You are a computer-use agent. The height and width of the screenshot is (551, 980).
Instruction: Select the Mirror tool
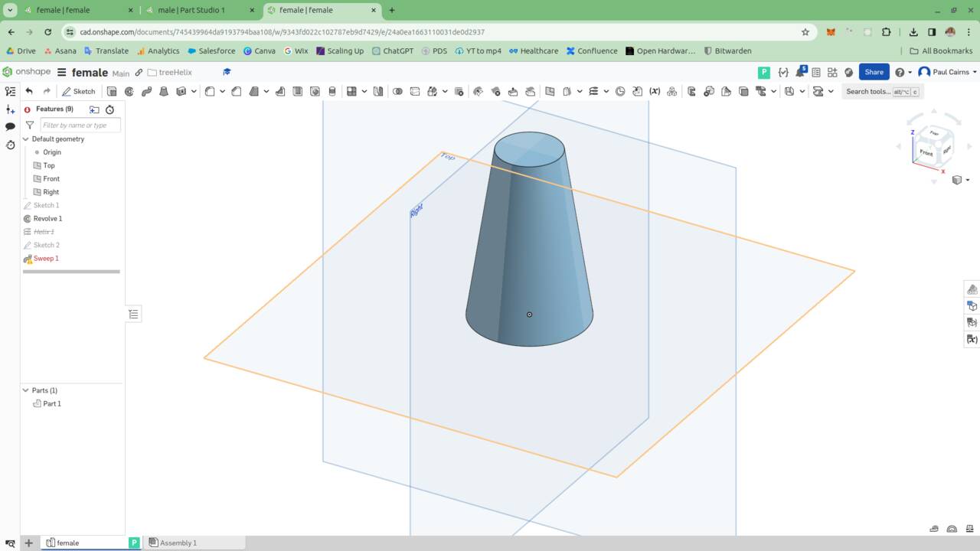[378, 91]
